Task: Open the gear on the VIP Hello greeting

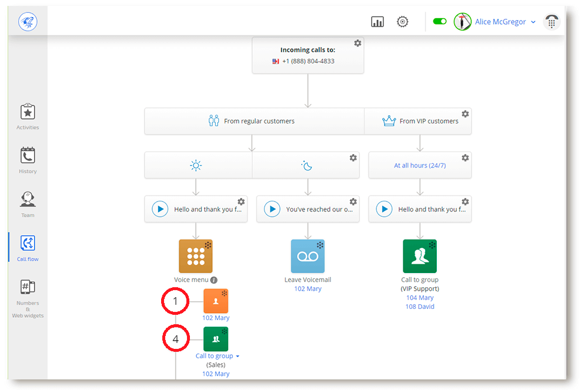Action: coord(465,201)
